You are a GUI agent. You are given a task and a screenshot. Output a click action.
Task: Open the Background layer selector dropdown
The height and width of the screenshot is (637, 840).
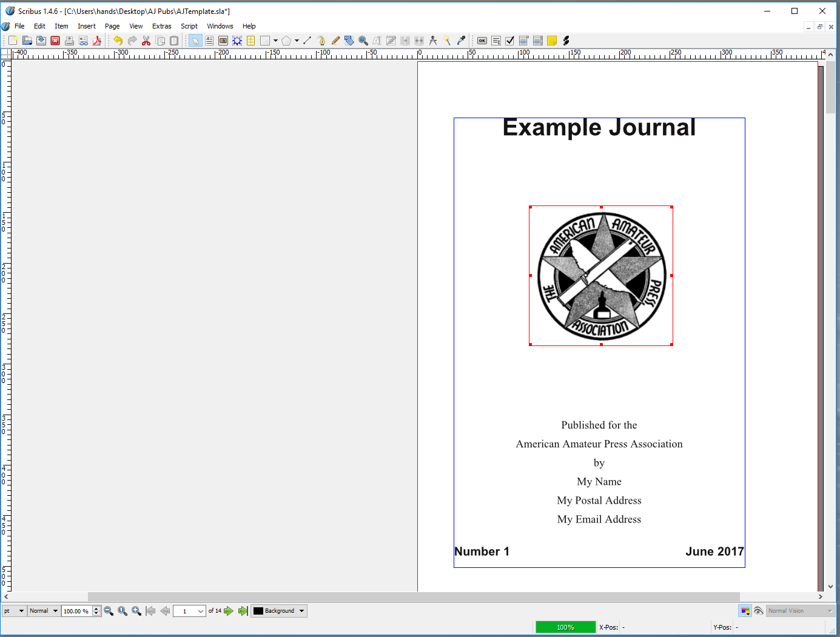(279, 611)
